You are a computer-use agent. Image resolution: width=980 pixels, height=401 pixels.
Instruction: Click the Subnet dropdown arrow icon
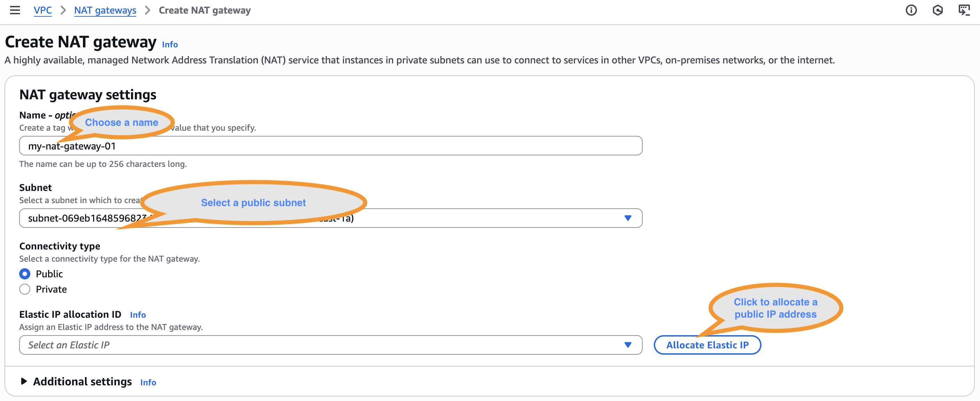628,218
